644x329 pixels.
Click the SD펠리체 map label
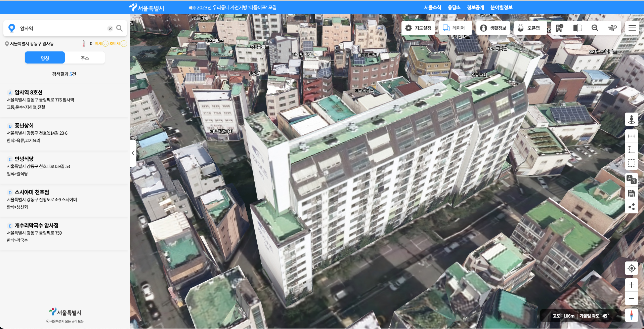tap(200, 18)
